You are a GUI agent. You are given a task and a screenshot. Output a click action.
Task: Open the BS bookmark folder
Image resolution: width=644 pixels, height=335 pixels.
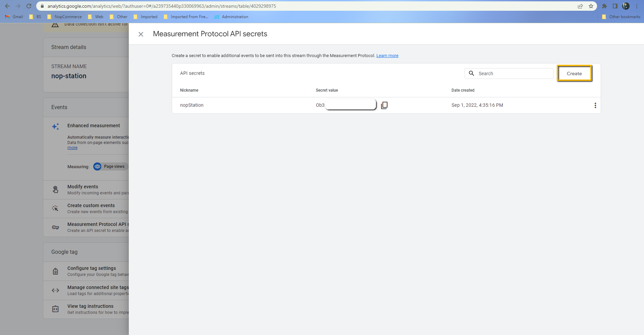click(35, 17)
